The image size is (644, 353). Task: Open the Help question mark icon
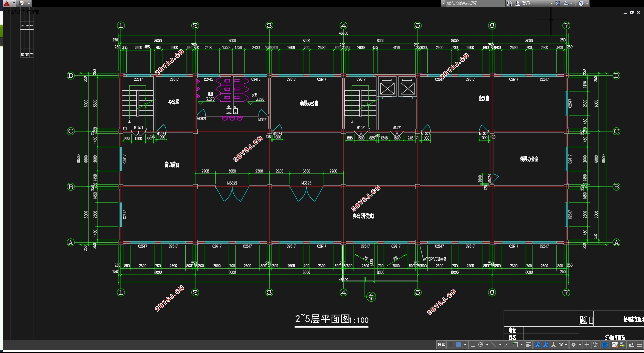(x=581, y=3)
